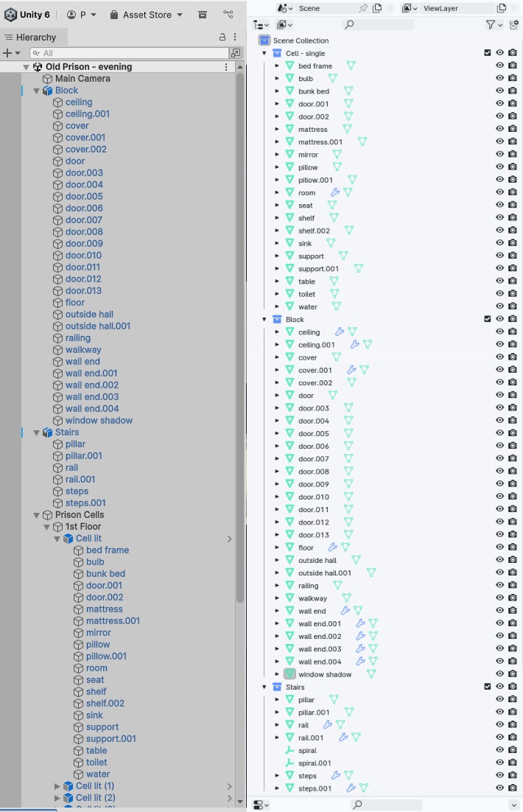523x812 pixels.
Task: Open Cell lit prefab with right chevron
Action: pos(229,539)
